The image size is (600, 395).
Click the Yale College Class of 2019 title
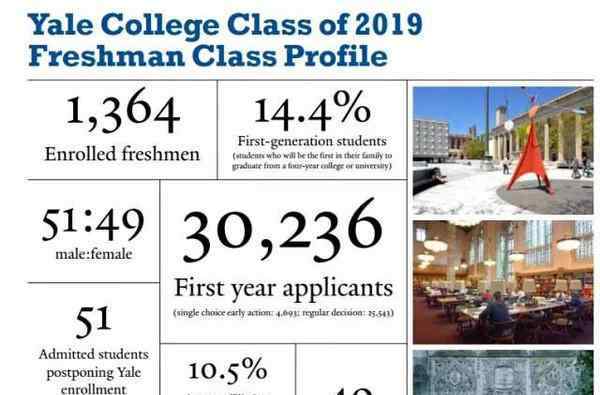pos(225,25)
